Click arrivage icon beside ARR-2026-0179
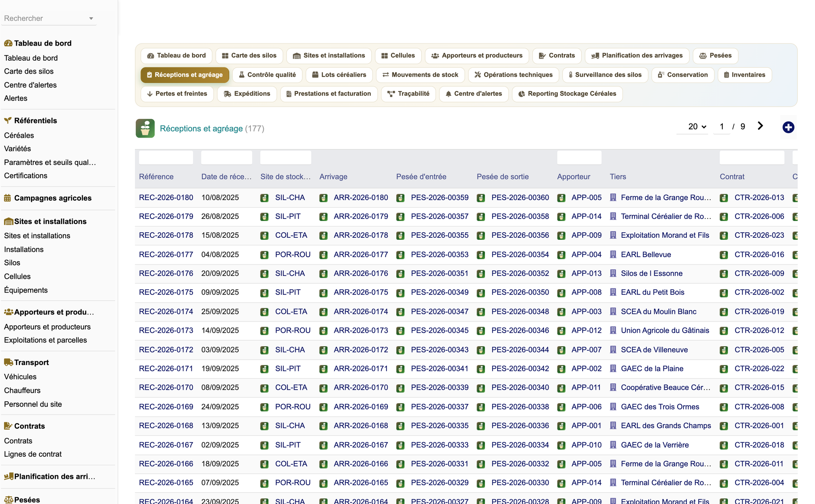The width and height of the screenshot is (815, 504). [x=323, y=217]
